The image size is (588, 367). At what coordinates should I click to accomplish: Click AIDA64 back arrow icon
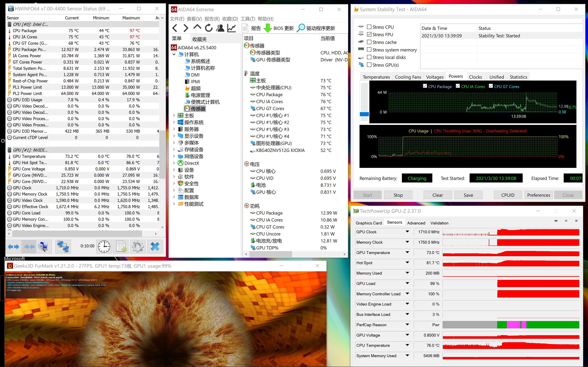click(x=175, y=28)
